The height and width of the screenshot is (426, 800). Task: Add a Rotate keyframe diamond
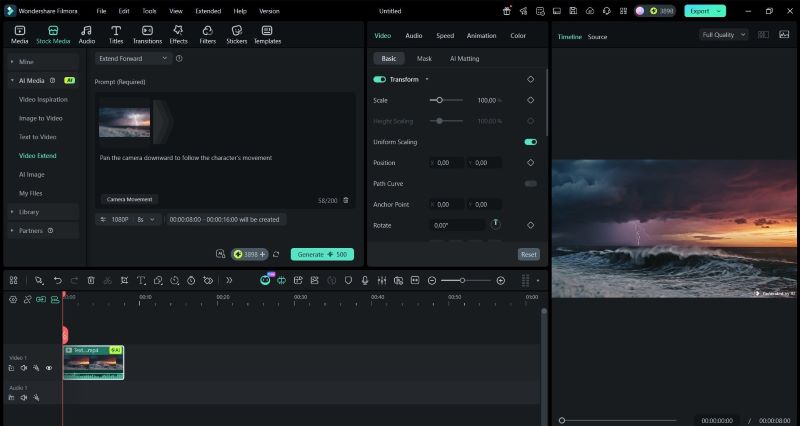[531, 225]
